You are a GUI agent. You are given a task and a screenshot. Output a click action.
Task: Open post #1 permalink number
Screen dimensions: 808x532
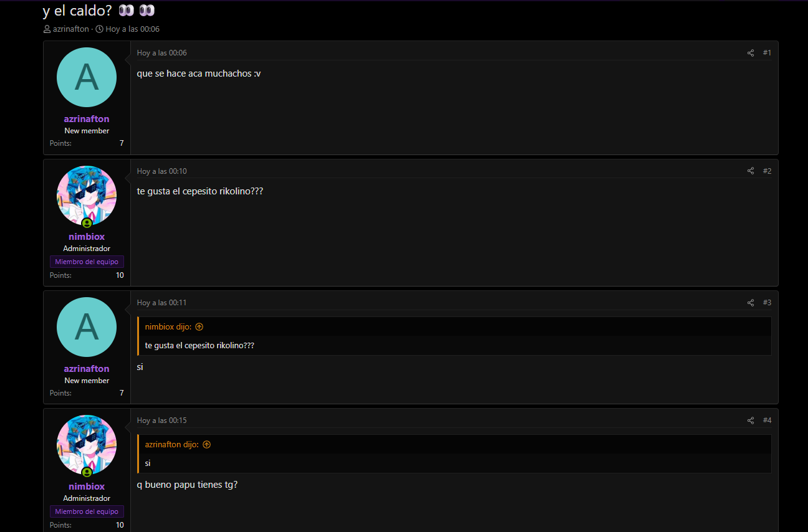point(767,53)
